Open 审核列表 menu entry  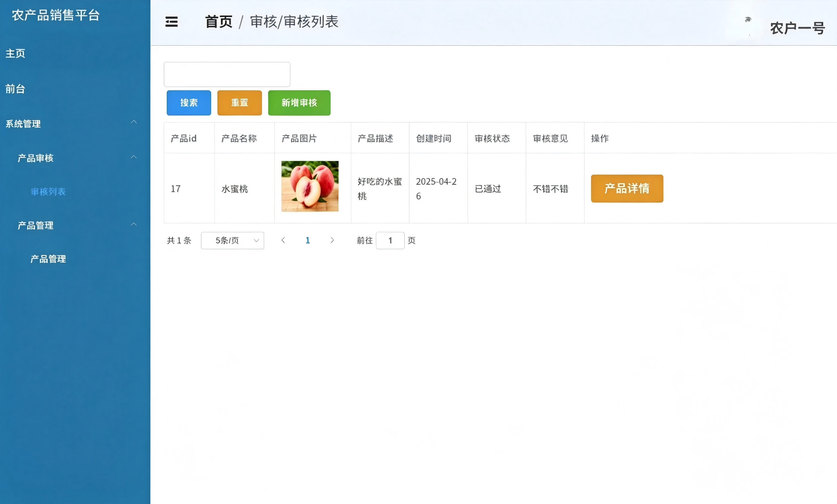point(48,192)
